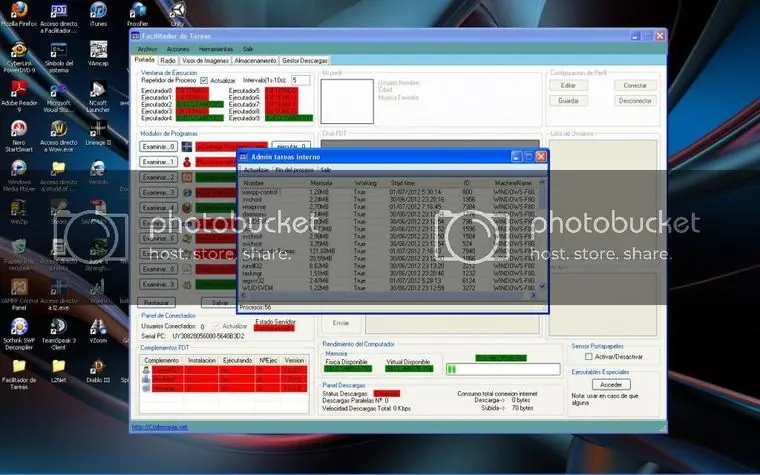Click the process list vertical scrollbar
This screenshot has height=475, width=760.
[x=542, y=235]
